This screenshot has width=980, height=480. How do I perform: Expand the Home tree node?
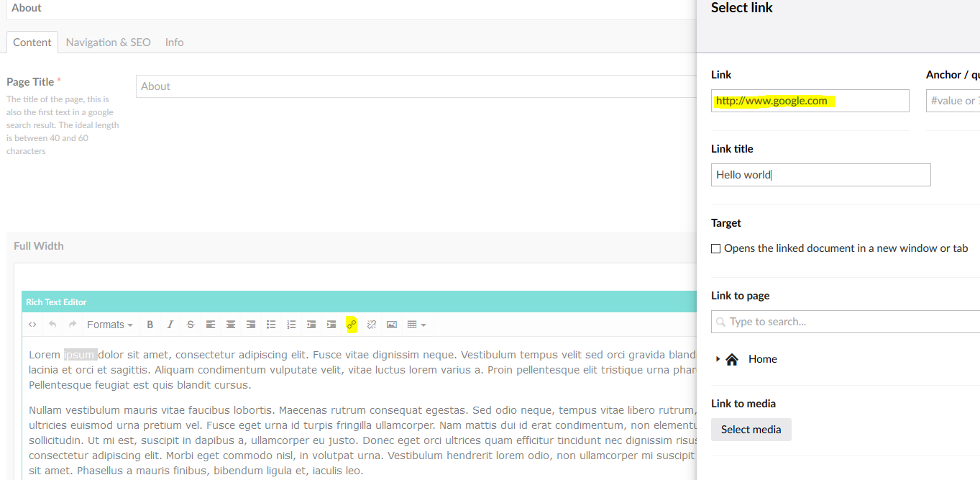coord(718,359)
